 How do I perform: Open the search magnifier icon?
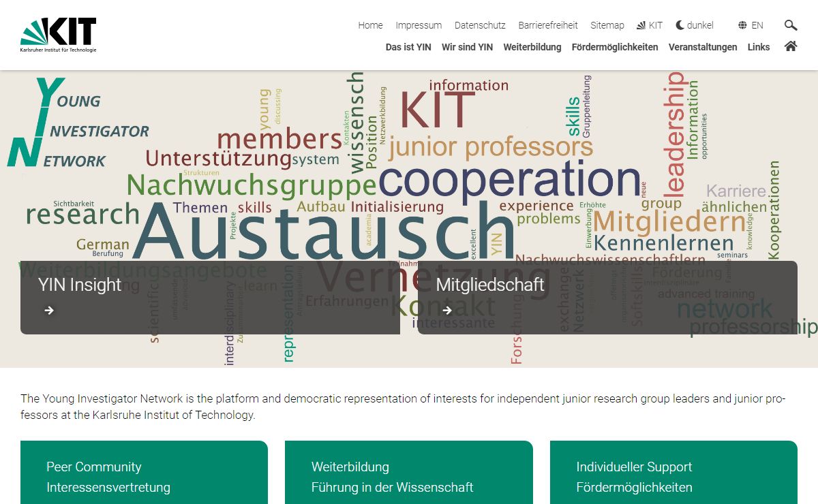point(791,25)
